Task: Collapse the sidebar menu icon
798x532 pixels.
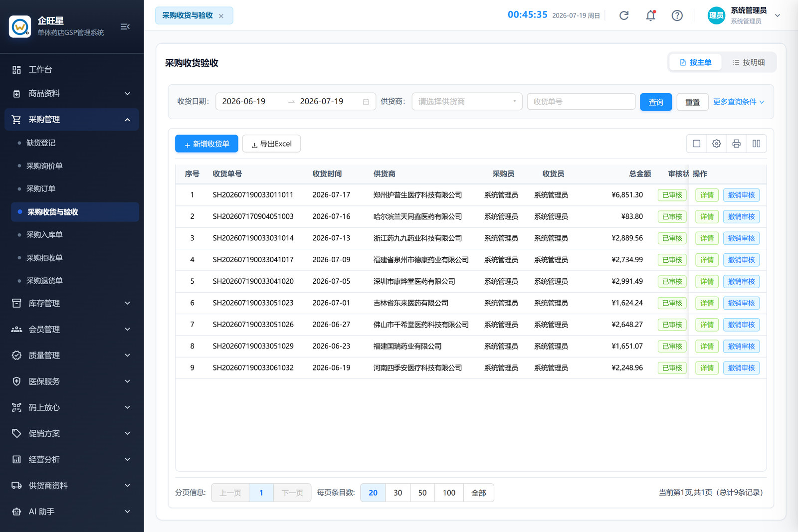Action: coord(125,26)
